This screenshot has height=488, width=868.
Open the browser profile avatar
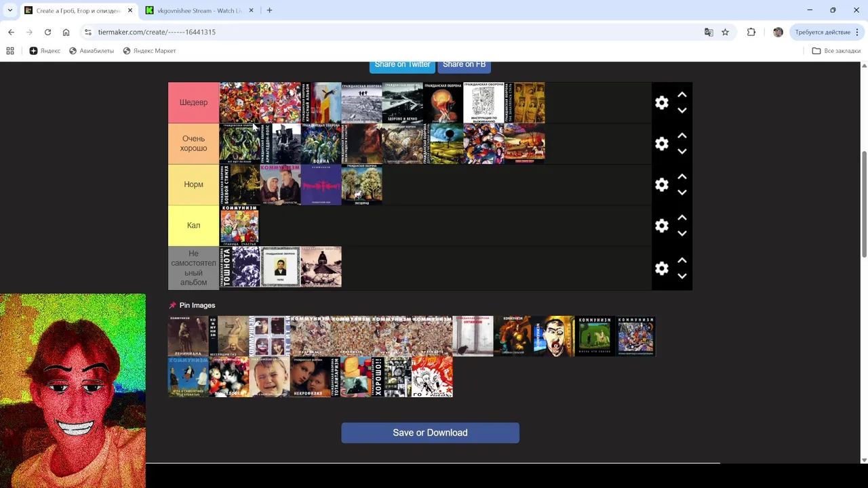[778, 32]
